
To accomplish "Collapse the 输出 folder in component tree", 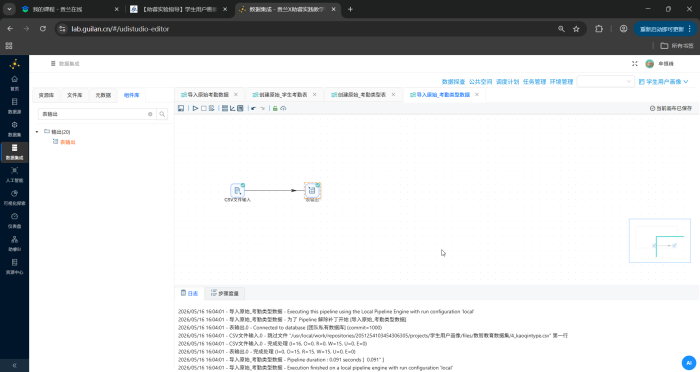I will [x=37, y=132].
